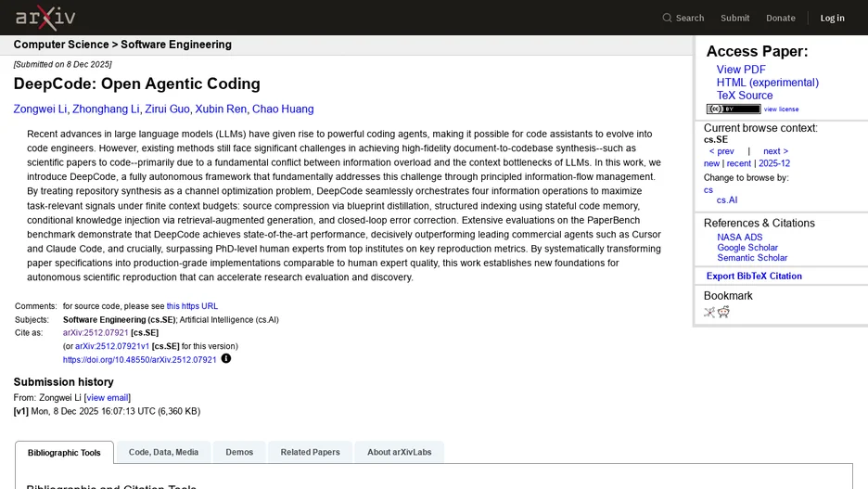Bookmark paper on Reddit icon

[x=724, y=313]
